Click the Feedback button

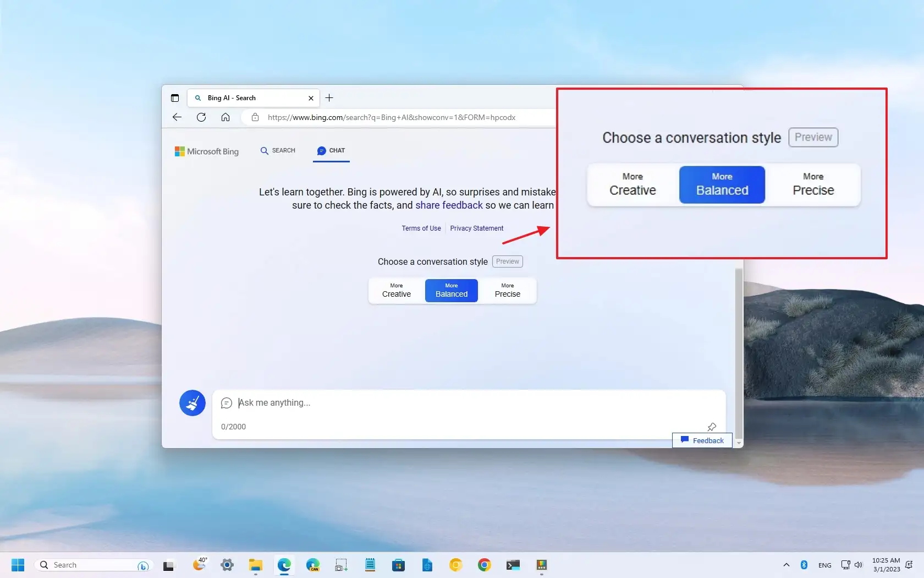pyautogui.click(x=702, y=440)
